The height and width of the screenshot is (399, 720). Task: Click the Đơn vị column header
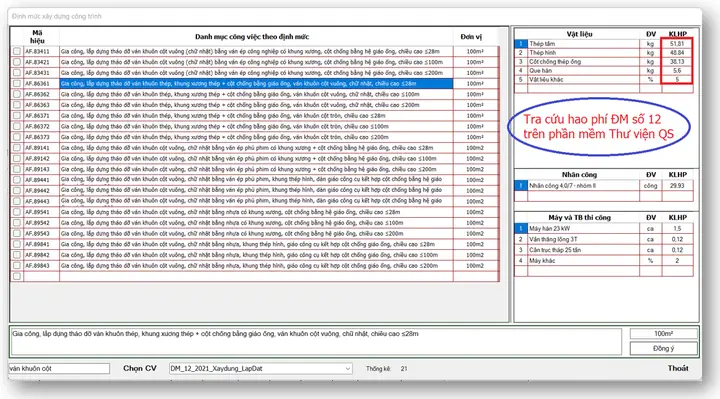(471, 37)
